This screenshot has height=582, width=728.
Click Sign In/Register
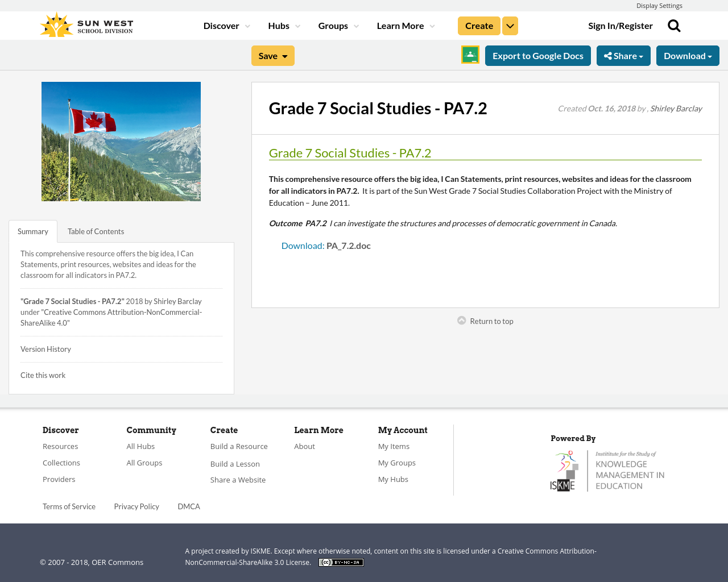(621, 24)
